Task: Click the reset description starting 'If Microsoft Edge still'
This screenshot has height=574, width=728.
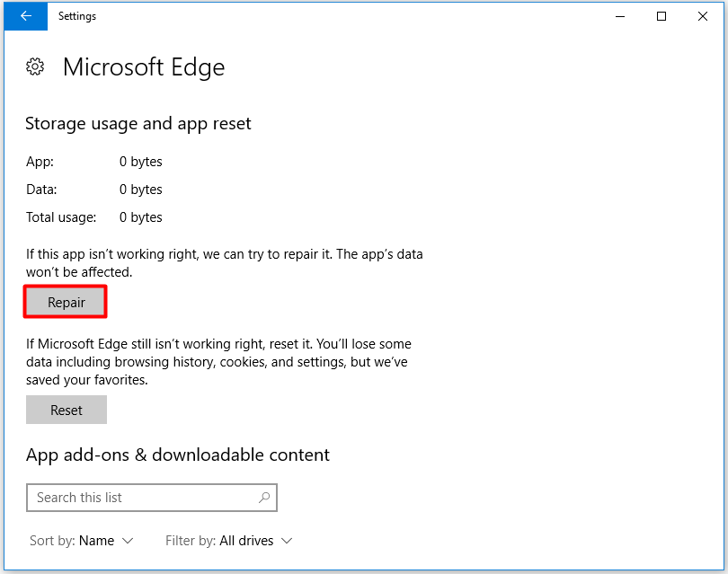Action: tap(218, 362)
